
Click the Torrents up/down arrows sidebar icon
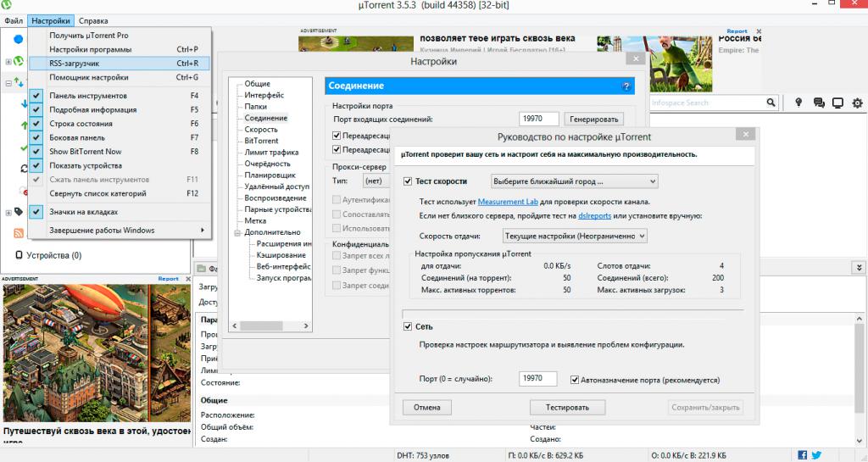point(19,82)
